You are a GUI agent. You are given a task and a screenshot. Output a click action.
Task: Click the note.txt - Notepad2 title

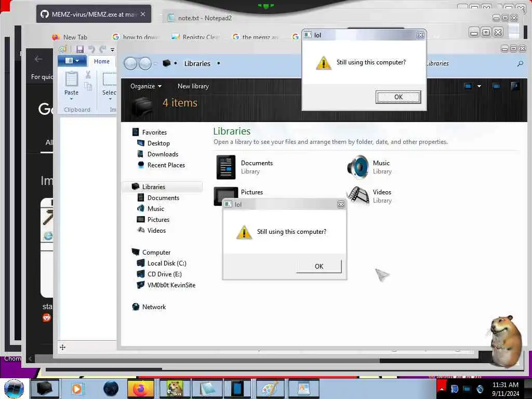point(205,18)
